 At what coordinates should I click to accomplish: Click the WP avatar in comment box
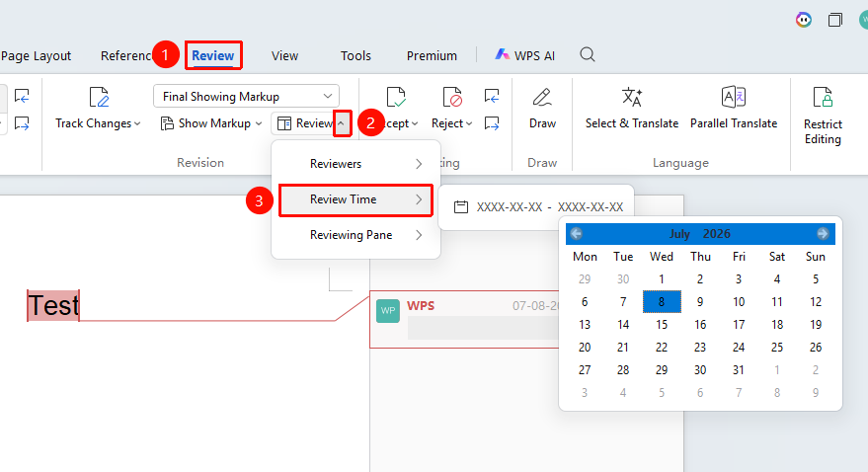(388, 311)
